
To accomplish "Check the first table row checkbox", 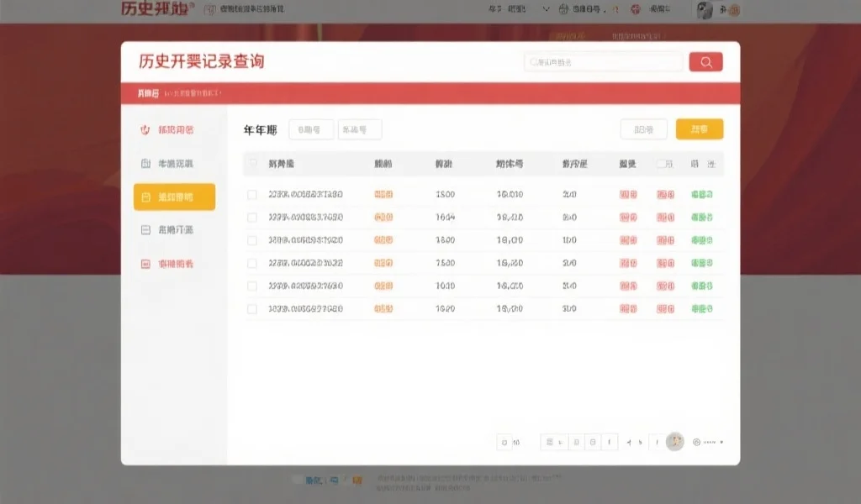I will point(252,195).
